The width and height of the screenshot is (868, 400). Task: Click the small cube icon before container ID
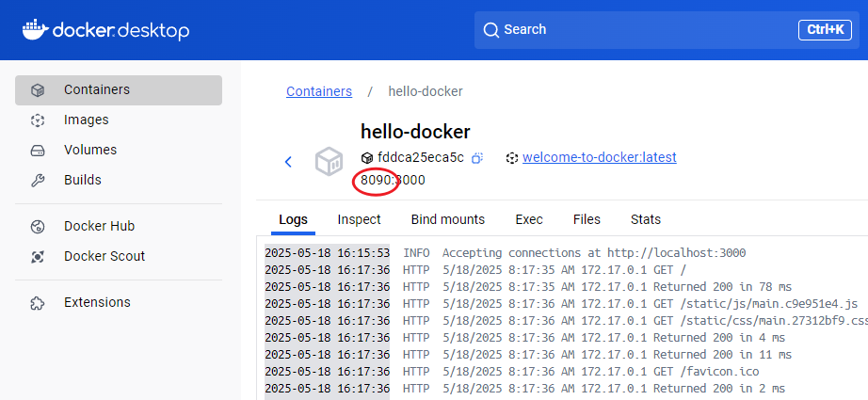click(x=366, y=158)
